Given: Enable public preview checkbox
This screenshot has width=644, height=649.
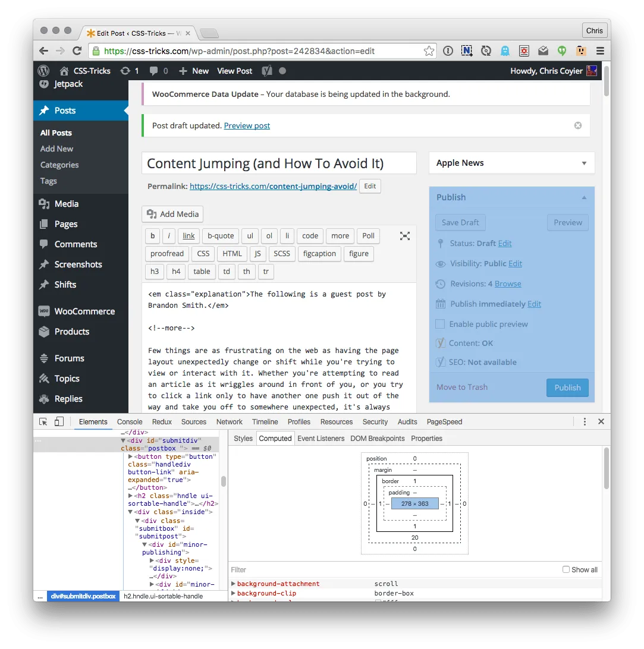Looking at the screenshot, I should pyautogui.click(x=440, y=324).
